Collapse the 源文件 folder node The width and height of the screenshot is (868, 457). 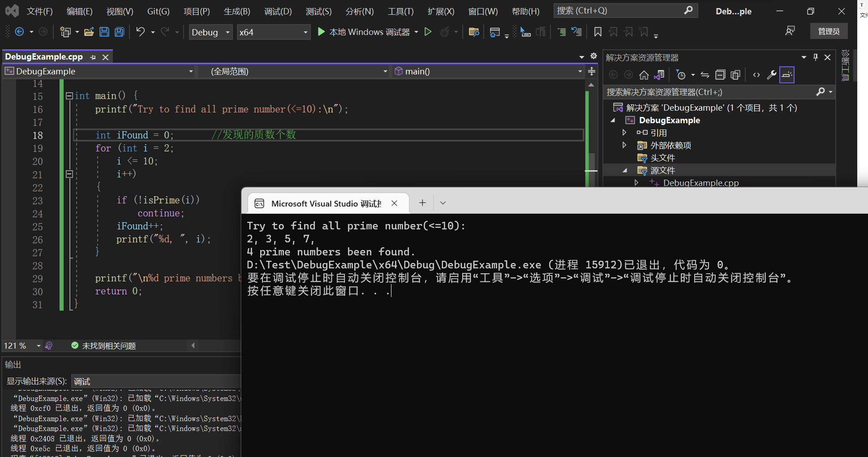[625, 170]
